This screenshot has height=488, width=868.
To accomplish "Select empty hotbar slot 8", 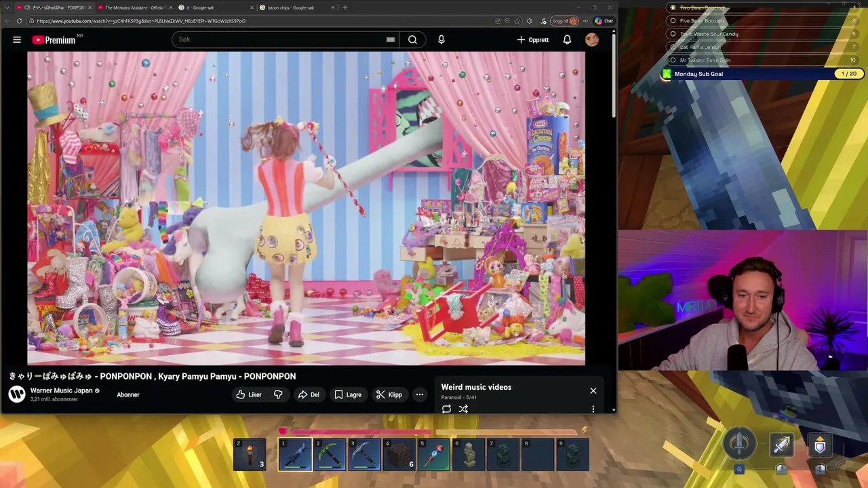I will 538,455.
